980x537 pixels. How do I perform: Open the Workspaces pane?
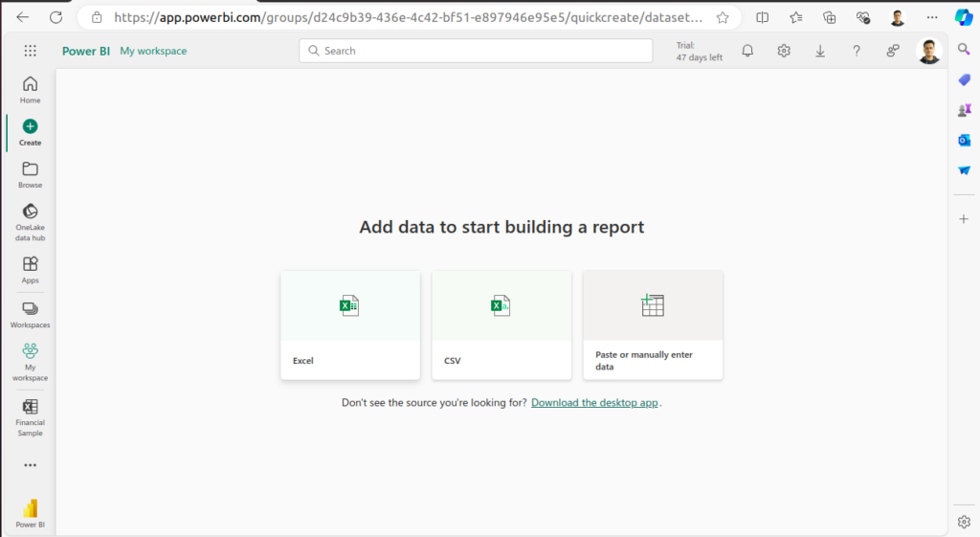31,313
